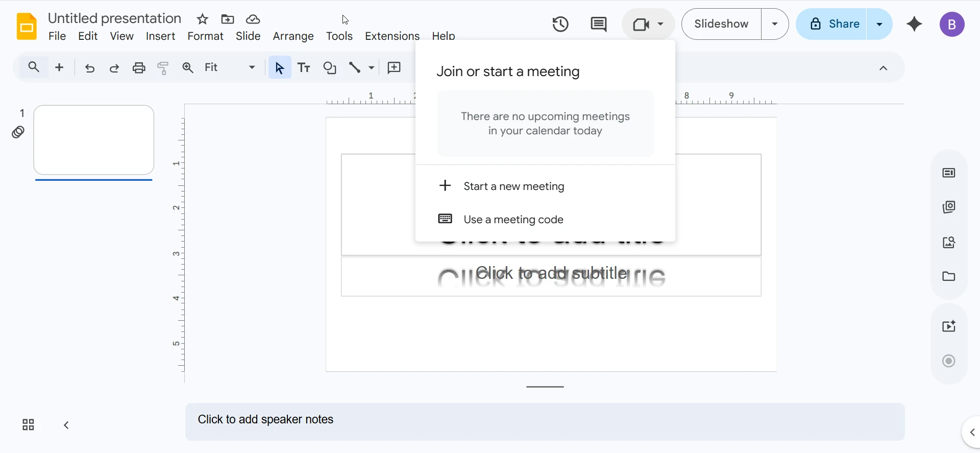Screen dimensions: 980x453
Task: Collapse the toolbar with the chevron
Action: (884, 68)
